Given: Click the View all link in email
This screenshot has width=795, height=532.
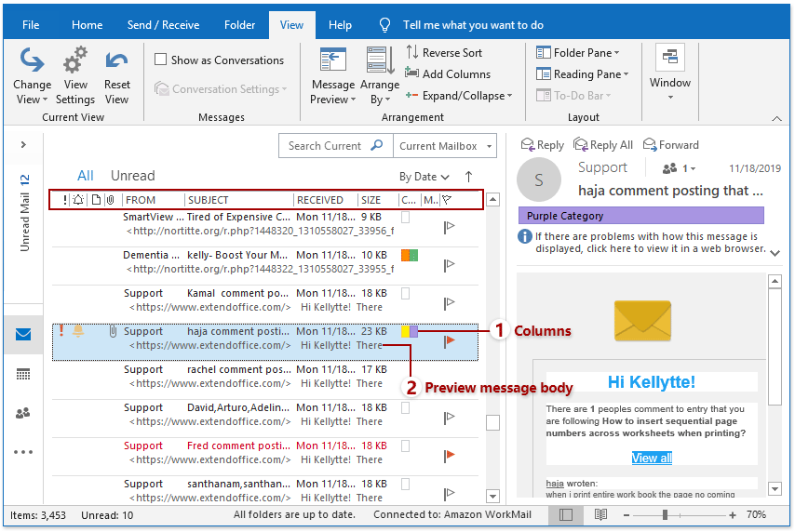Looking at the screenshot, I should (652, 458).
